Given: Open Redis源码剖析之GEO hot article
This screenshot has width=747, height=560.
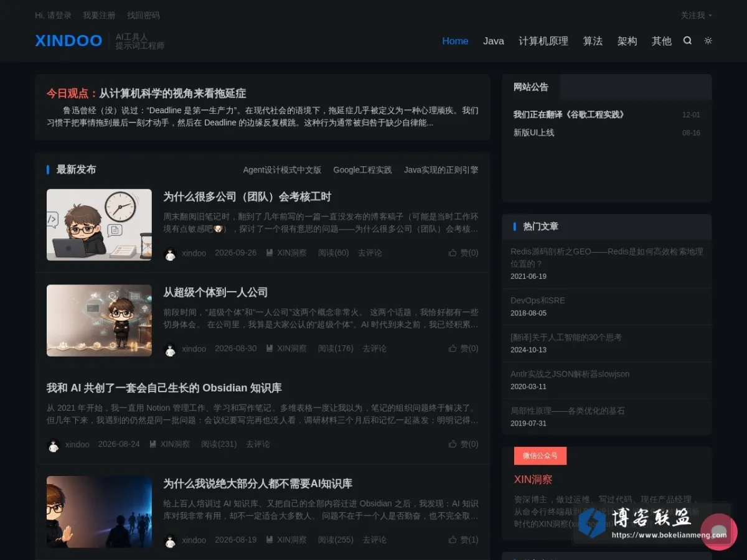Looking at the screenshot, I should [607, 258].
